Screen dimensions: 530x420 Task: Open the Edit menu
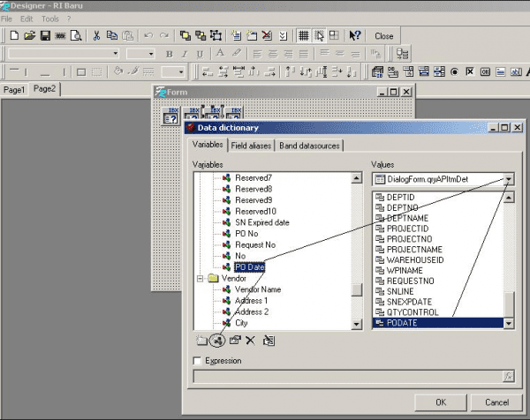click(x=26, y=19)
